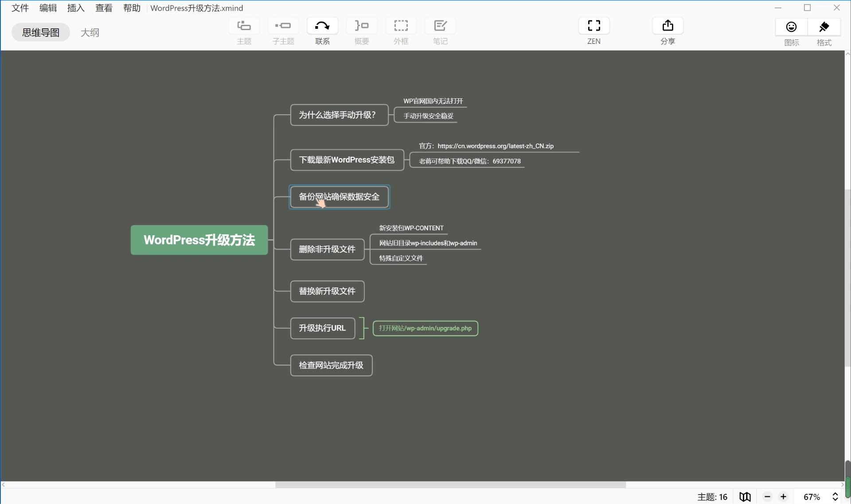Click the zoom in plus button
851x504 pixels.
[784, 497]
